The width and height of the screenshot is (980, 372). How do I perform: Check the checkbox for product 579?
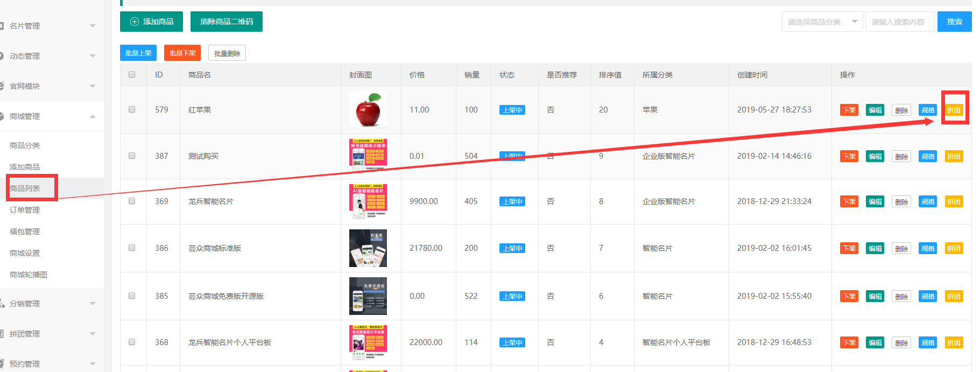[x=132, y=109]
